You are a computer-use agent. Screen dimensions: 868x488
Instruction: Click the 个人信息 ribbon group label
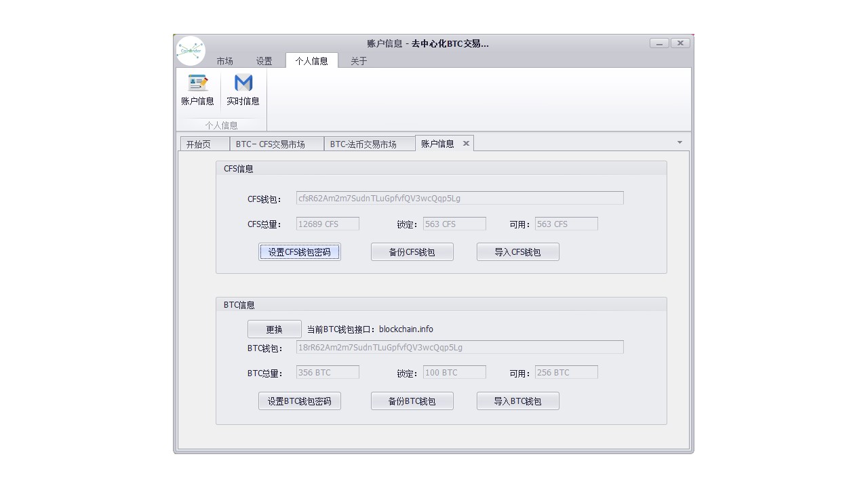(222, 125)
